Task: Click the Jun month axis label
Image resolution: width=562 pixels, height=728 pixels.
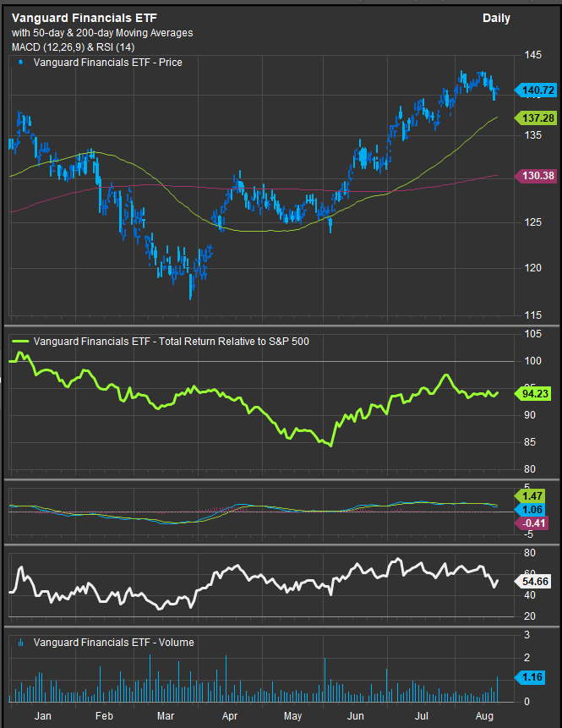Action: click(356, 716)
